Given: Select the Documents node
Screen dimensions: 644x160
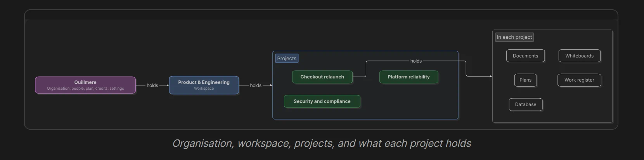Looking at the screenshot, I should [525, 56].
